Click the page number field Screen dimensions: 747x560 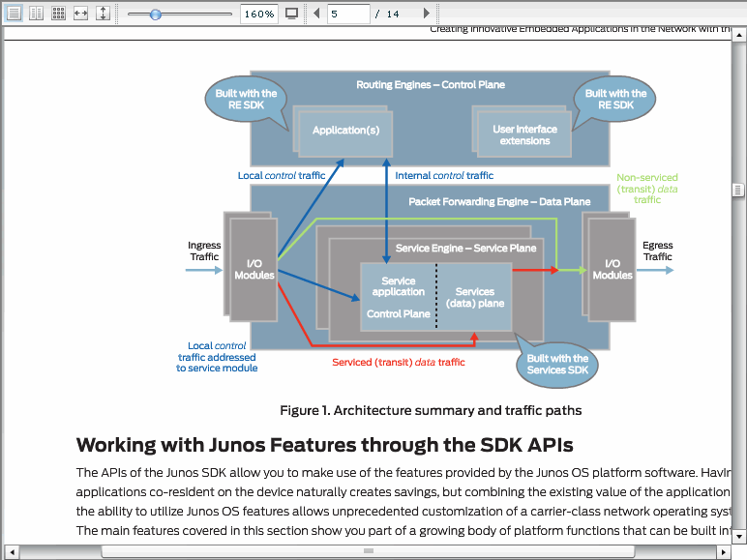pos(348,14)
